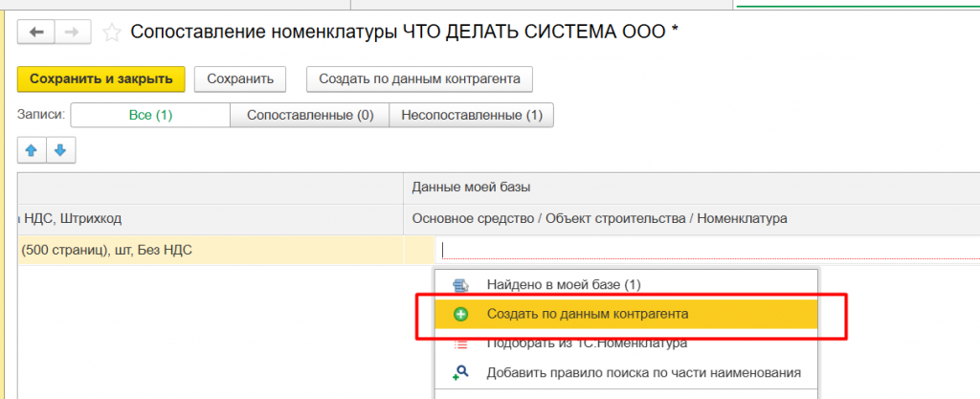Choose Создать по данным контрагента in popup
Screen dimensions: 980x399
pos(626,315)
